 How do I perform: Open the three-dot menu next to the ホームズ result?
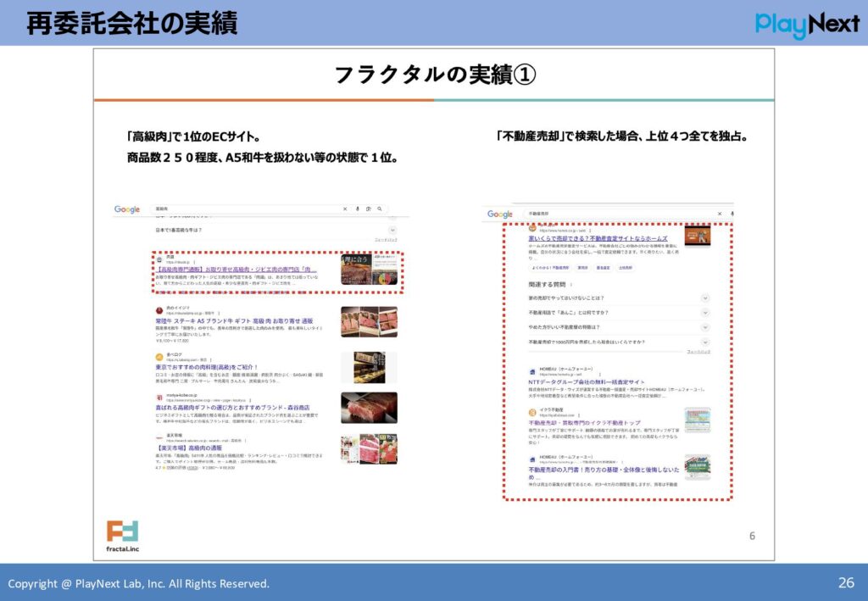(590, 231)
